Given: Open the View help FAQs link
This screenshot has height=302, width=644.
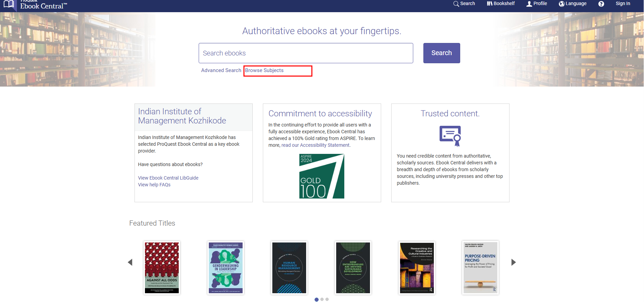Looking at the screenshot, I should (154, 185).
